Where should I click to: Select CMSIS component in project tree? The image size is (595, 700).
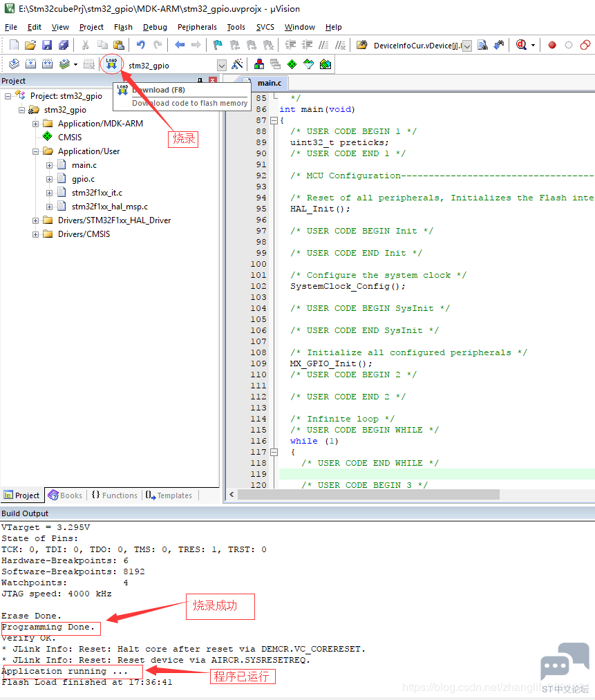click(x=70, y=138)
